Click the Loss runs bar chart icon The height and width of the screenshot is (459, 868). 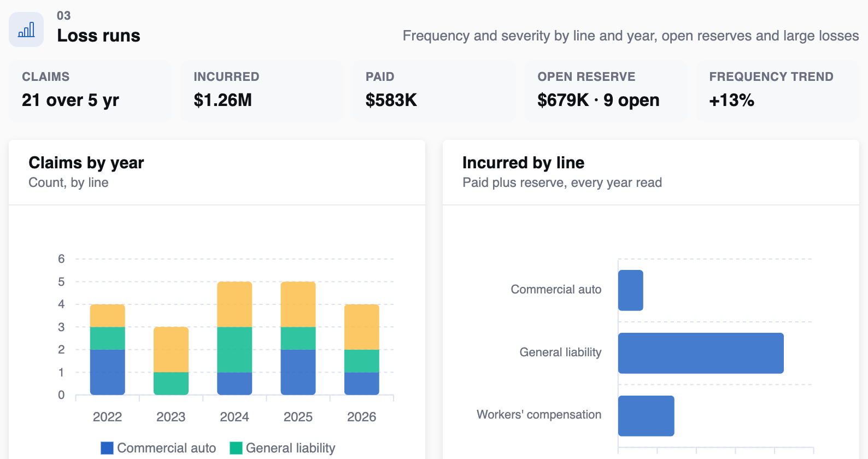[x=26, y=30]
